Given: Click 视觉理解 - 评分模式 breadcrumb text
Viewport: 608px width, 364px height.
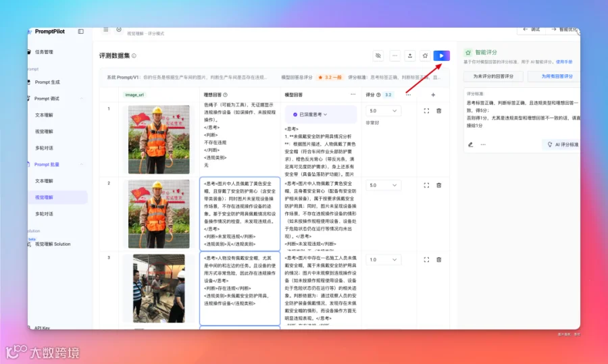Looking at the screenshot, I should [146, 34].
